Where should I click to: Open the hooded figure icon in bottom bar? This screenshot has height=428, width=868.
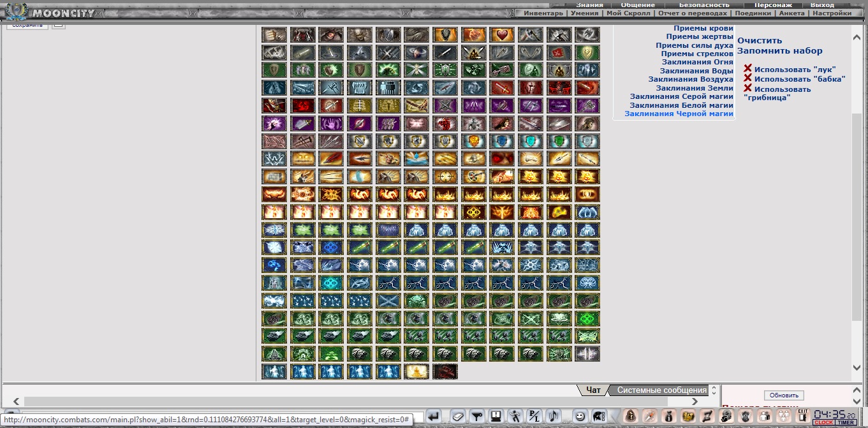point(631,417)
